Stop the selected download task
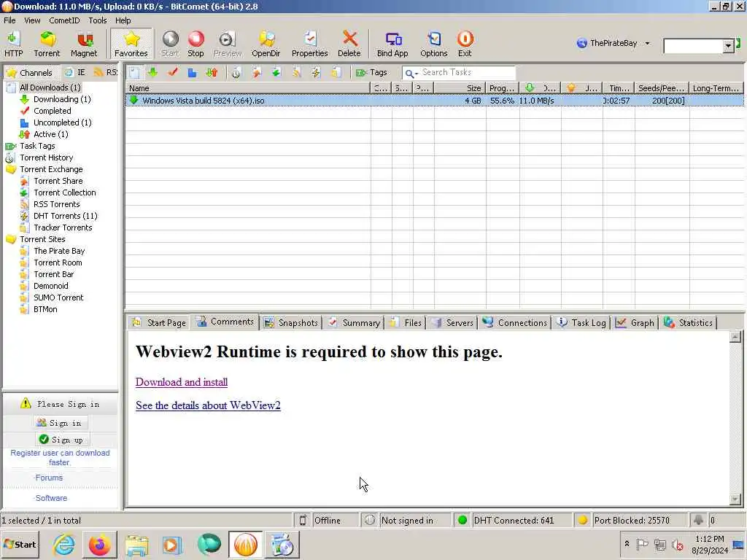This screenshot has width=747, height=560. (x=196, y=44)
